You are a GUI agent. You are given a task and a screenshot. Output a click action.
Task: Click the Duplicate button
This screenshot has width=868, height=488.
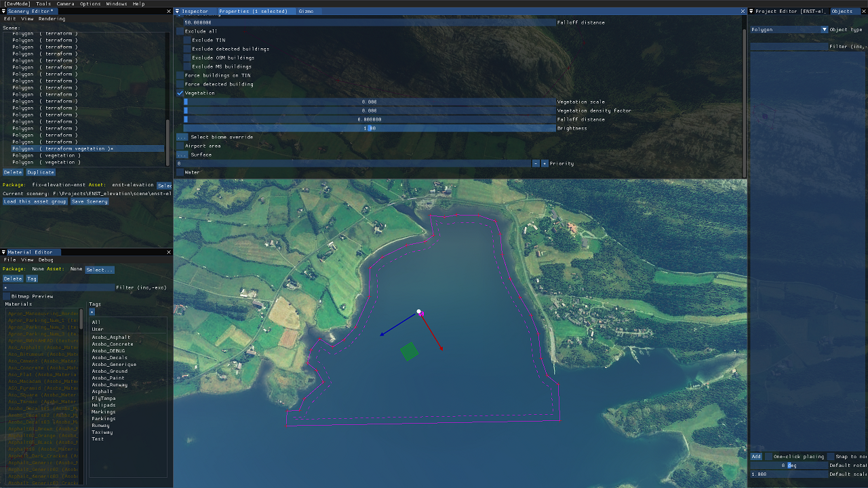(41, 172)
